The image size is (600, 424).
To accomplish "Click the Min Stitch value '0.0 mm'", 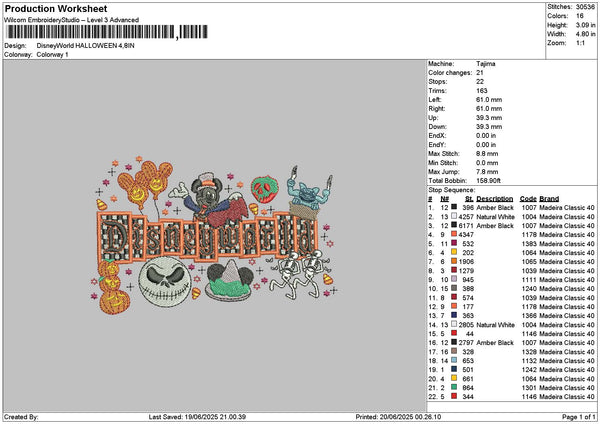I will (x=487, y=163).
